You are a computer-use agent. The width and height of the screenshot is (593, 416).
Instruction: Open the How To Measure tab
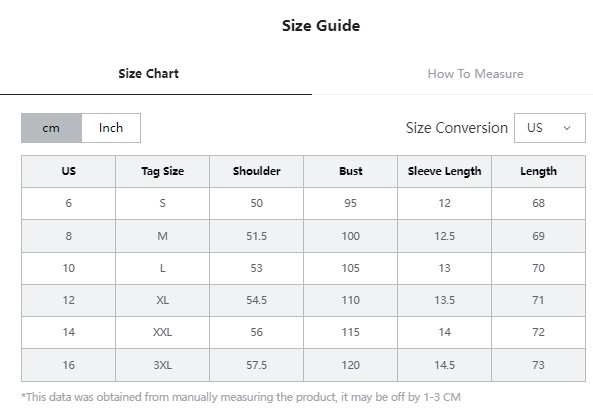tap(475, 73)
